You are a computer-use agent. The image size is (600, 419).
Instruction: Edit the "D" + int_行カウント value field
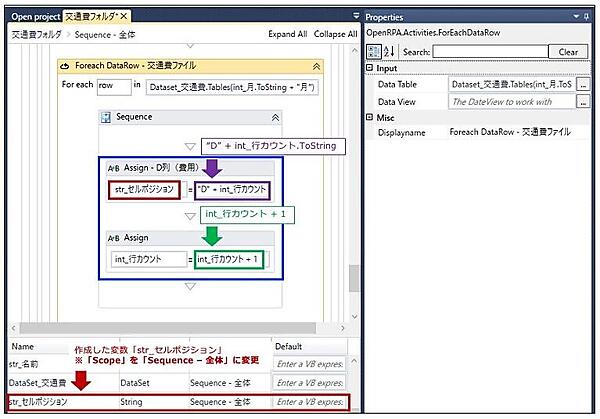(x=232, y=190)
